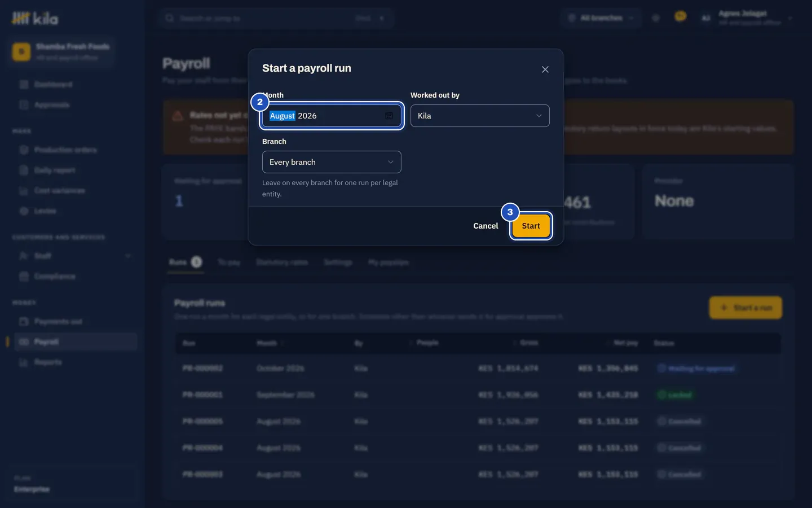Expand the Staff sidebar section

74,256
